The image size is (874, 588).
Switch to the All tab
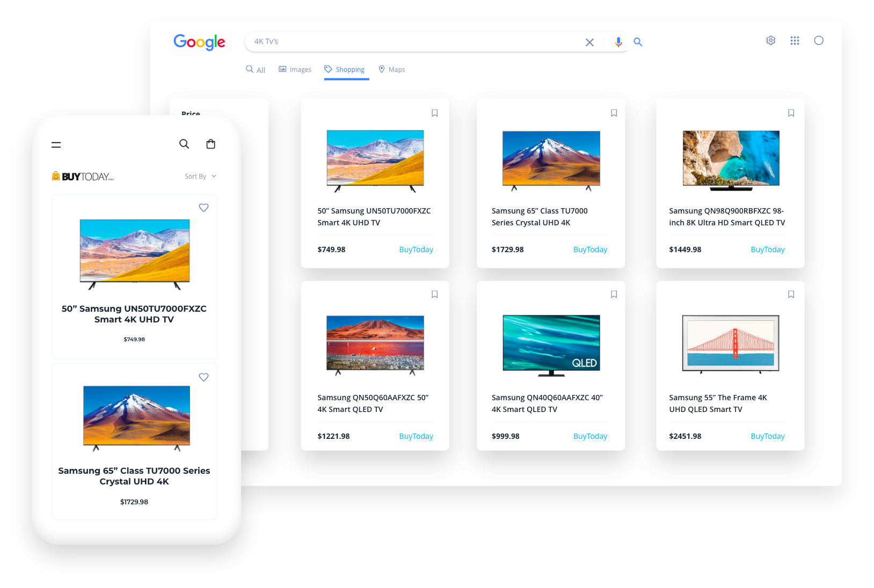pos(256,70)
